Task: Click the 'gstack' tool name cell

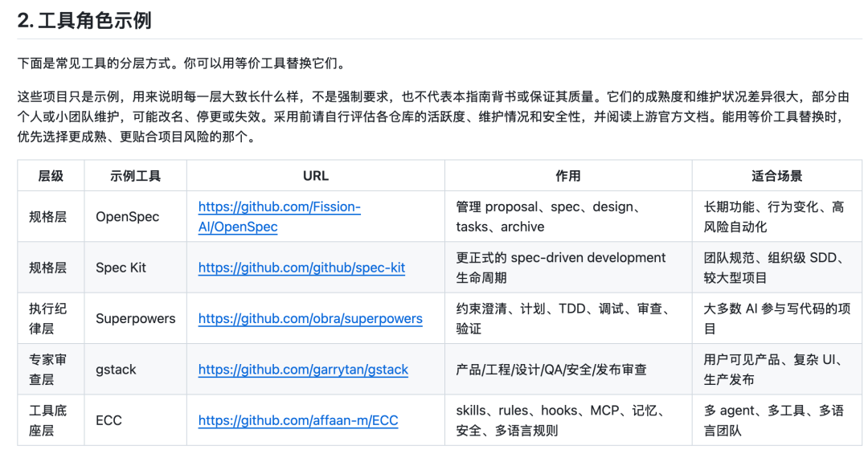Action: [136, 369]
